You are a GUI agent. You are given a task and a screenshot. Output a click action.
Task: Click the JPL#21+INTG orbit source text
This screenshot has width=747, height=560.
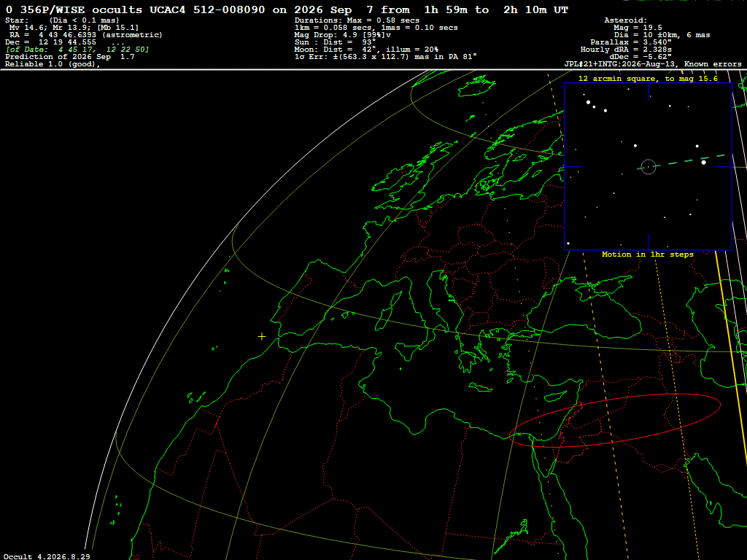click(653, 64)
